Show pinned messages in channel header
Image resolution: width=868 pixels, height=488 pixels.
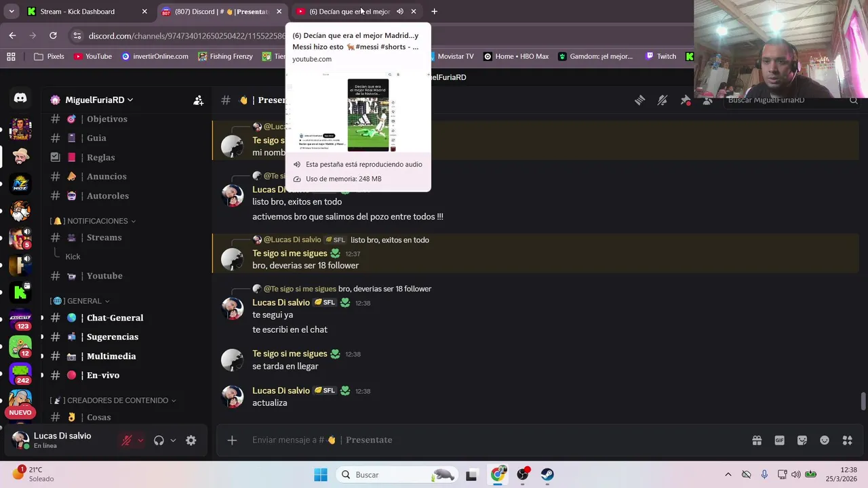point(686,100)
